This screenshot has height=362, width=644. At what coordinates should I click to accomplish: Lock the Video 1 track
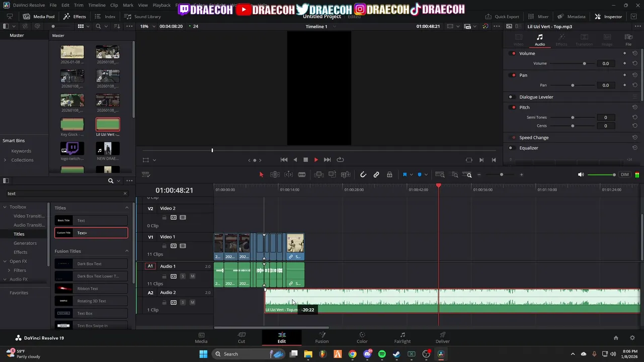pos(164,246)
